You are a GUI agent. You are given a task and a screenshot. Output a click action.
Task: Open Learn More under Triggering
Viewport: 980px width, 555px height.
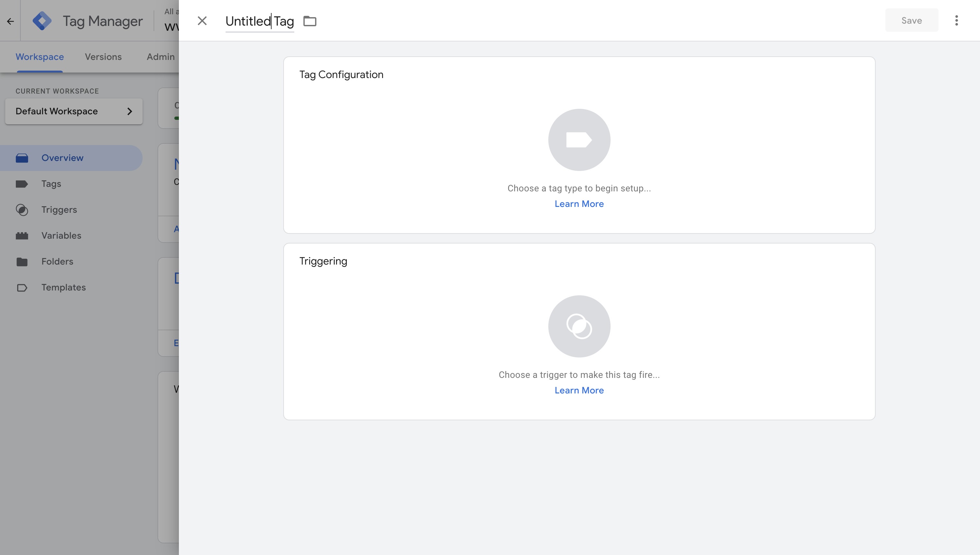[579, 390]
